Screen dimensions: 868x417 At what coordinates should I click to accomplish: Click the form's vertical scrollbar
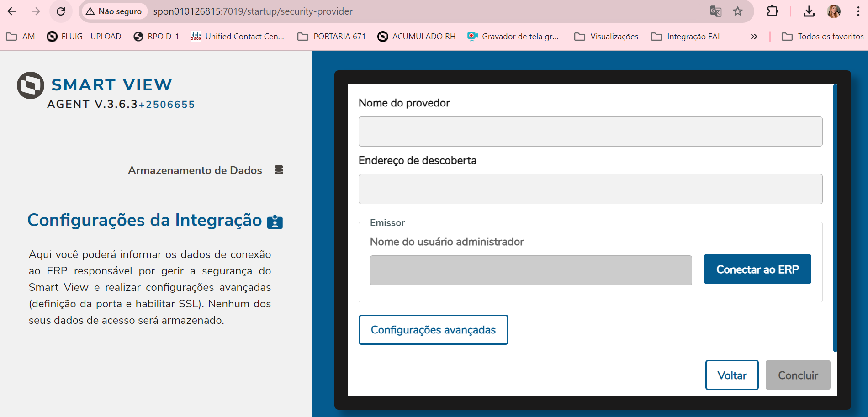pyautogui.click(x=835, y=218)
